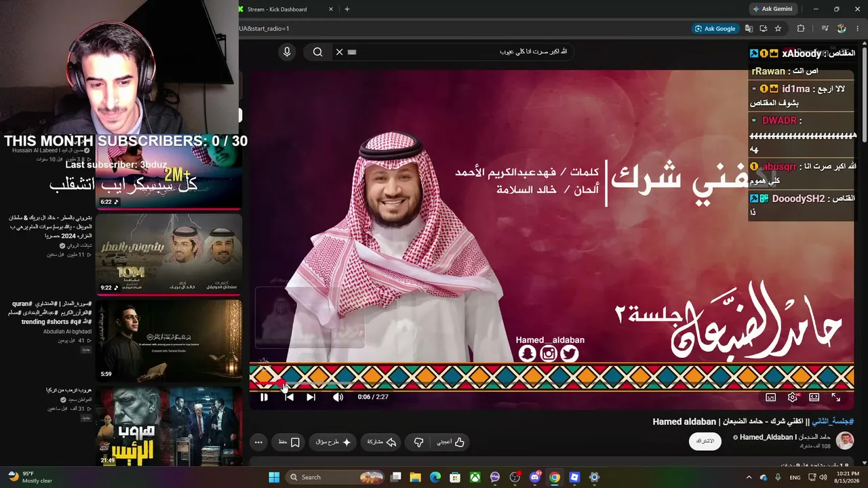Open the Xbox app from taskbar

[475, 477]
